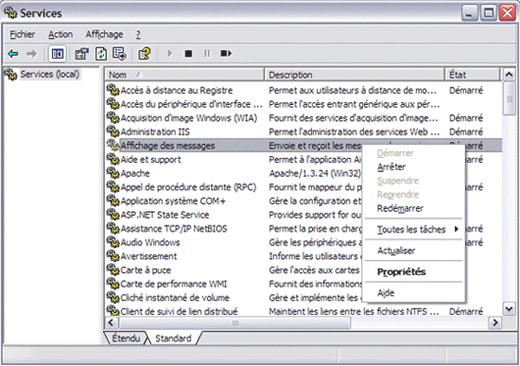Sort by the Nom column header

pyautogui.click(x=185, y=75)
